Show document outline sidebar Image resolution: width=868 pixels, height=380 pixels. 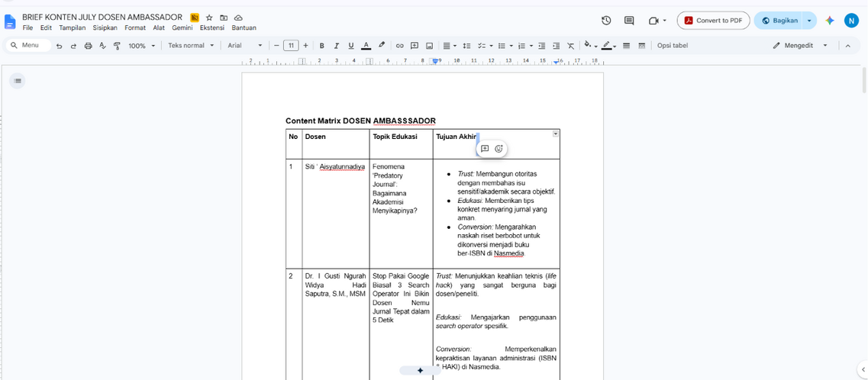[x=17, y=81]
